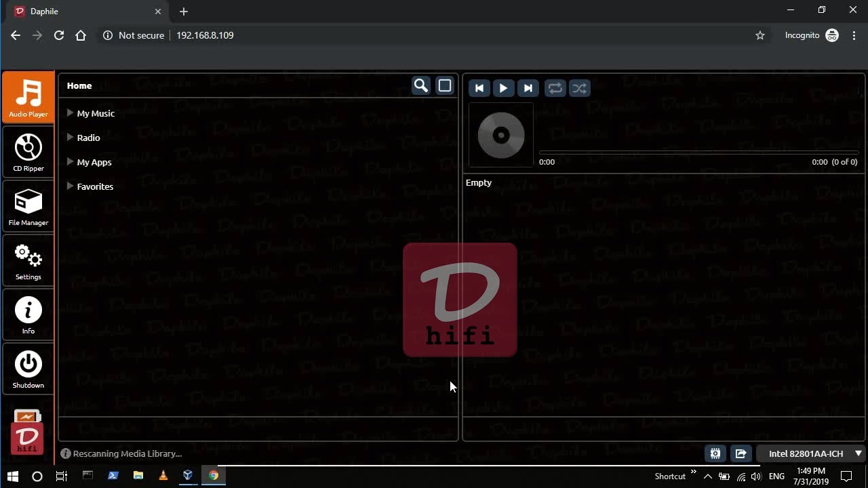Image resolution: width=868 pixels, height=488 pixels.
Task: Open the Chrome three-dot menu
Action: pos(854,35)
